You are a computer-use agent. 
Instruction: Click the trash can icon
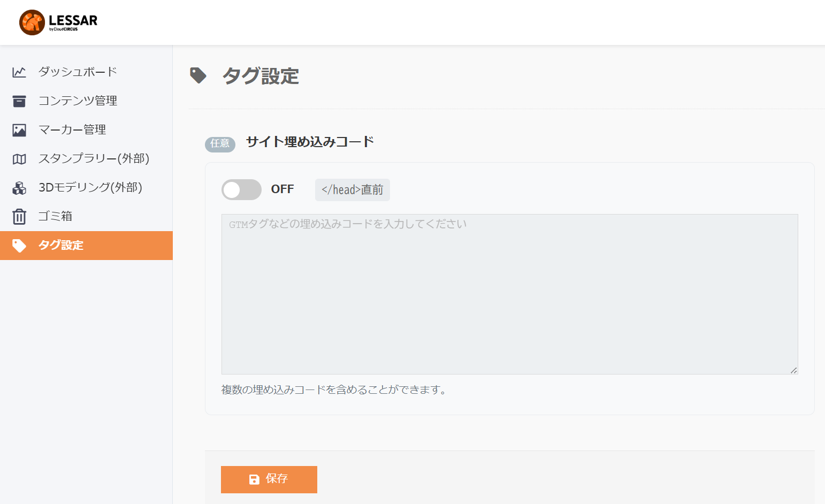tap(19, 217)
